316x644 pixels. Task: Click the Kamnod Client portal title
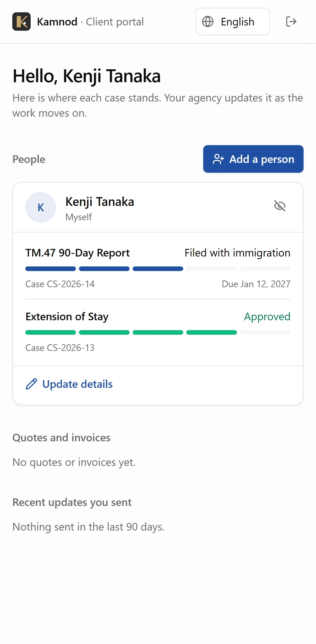pos(90,22)
